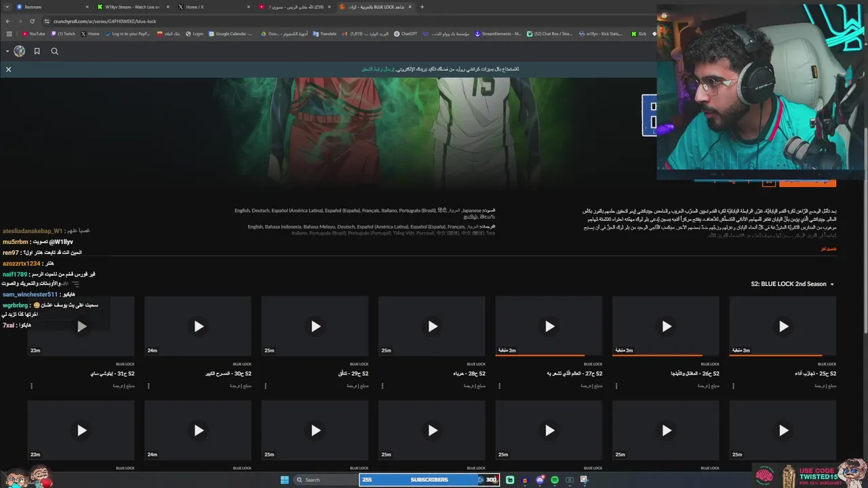The image size is (868, 488).
Task: Click the Windows taskbar Search box
Action: pos(325,480)
